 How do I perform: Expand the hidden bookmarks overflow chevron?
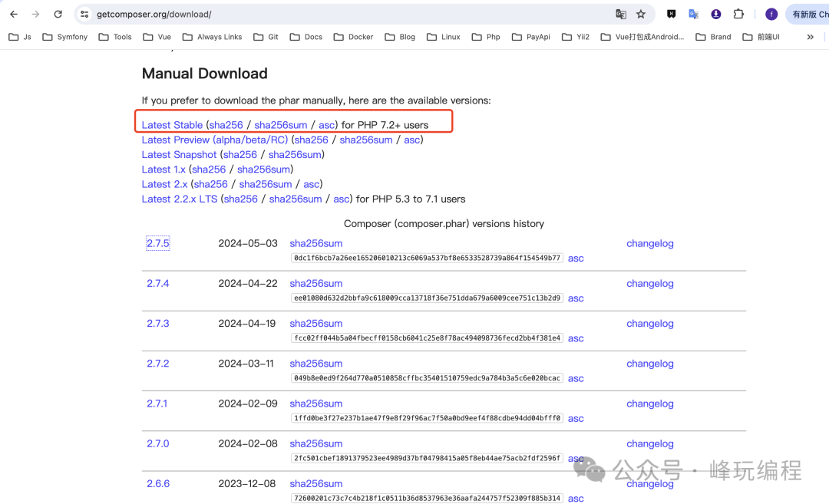pos(810,37)
